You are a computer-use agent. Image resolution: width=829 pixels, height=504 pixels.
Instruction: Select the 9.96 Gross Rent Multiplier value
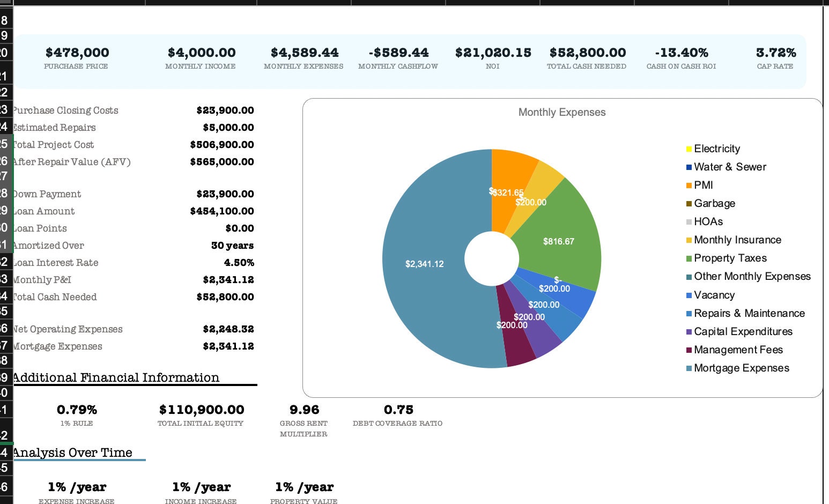[304, 410]
